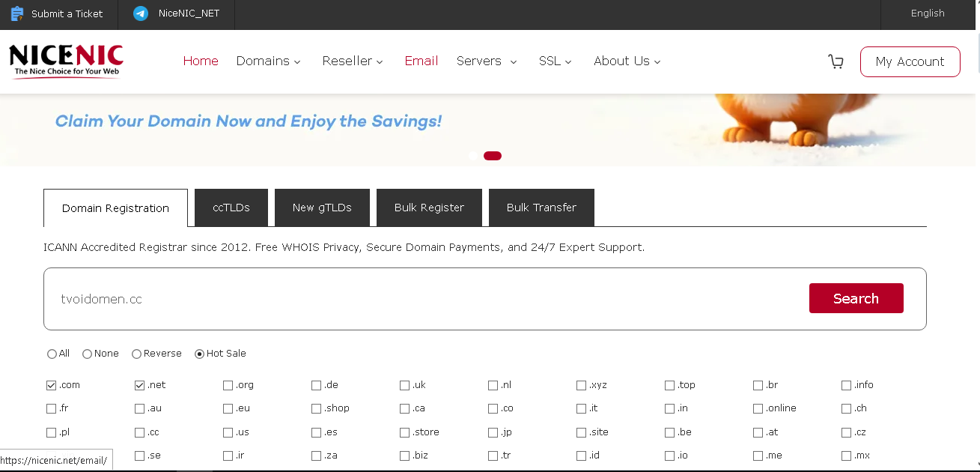Uncheck the .net domain checkbox
This screenshot has width=980, height=472.
tap(140, 385)
